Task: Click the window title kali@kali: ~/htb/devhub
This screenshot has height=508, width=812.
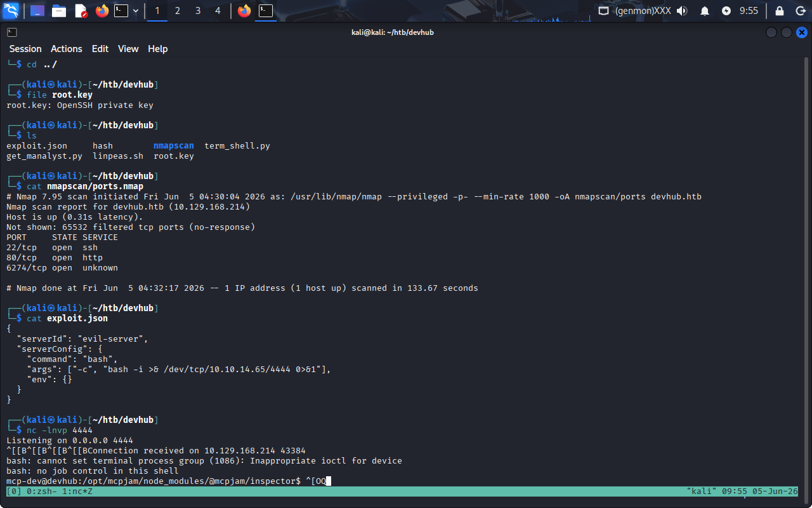Action: 393,32
